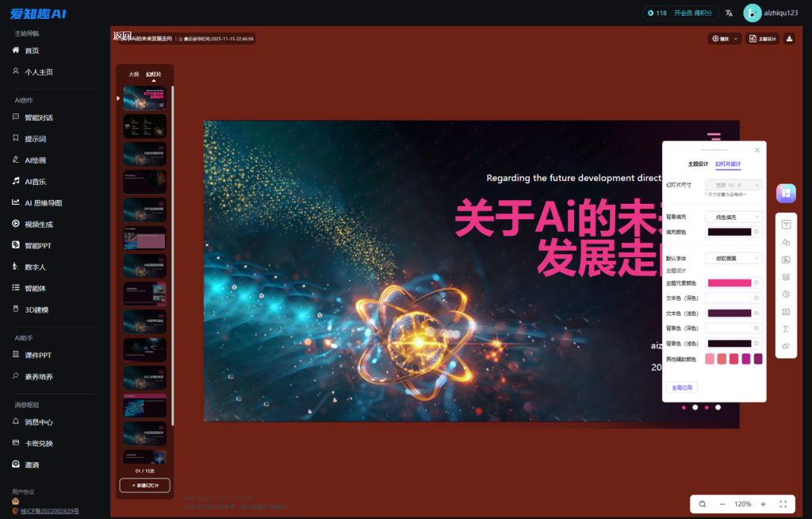Open 3D建模 modeling tool
812x519 pixels.
[36, 309]
